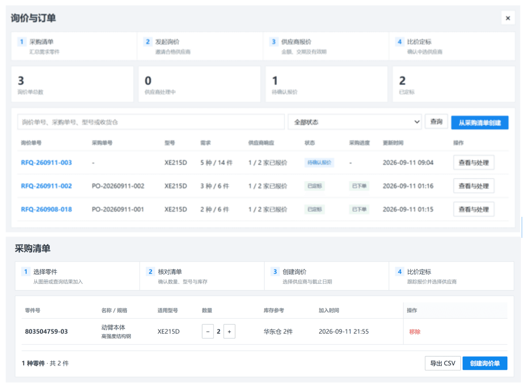The width and height of the screenshot is (532, 392).
Task: Open RFQ-260908-018 link
Action: [x=46, y=209]
